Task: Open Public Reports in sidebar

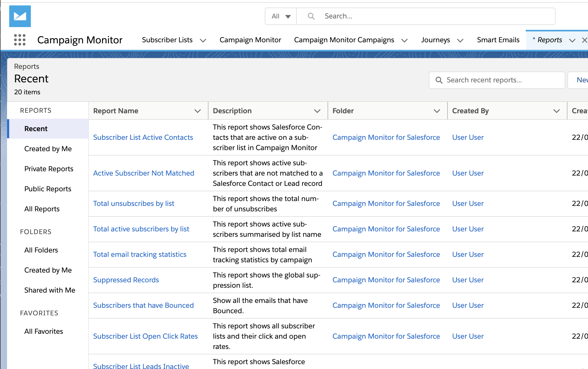Action: (48, 189)
